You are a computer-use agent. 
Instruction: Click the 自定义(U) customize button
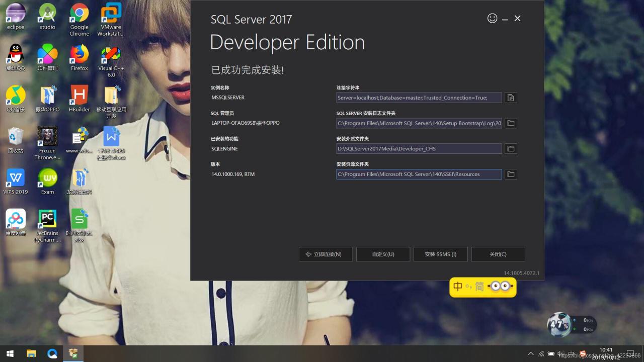point(383,254)
